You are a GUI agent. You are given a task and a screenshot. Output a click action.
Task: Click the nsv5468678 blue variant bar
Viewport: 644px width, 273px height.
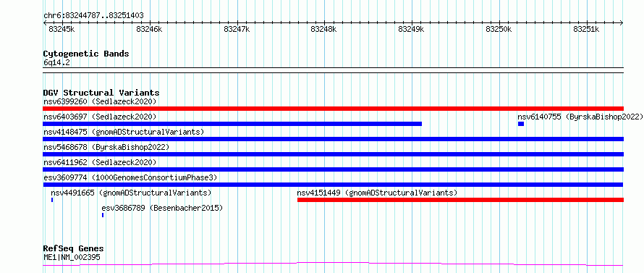[x=333, y=154]
